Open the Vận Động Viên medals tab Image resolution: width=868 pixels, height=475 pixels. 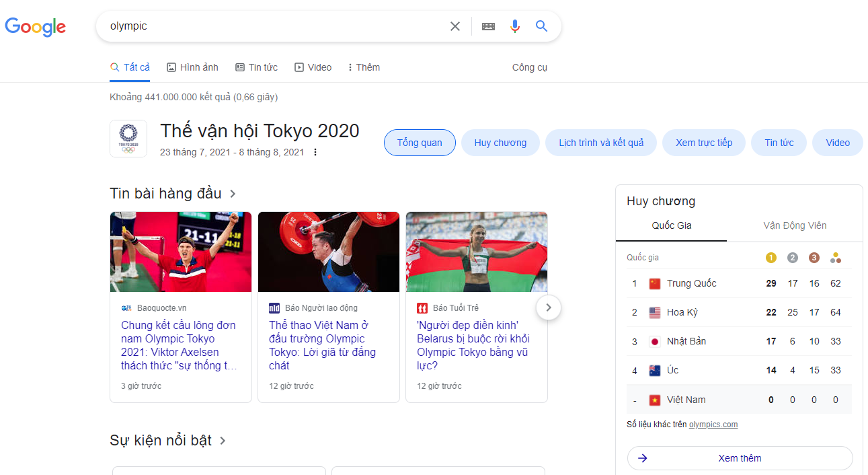click(x=795, y=225)
